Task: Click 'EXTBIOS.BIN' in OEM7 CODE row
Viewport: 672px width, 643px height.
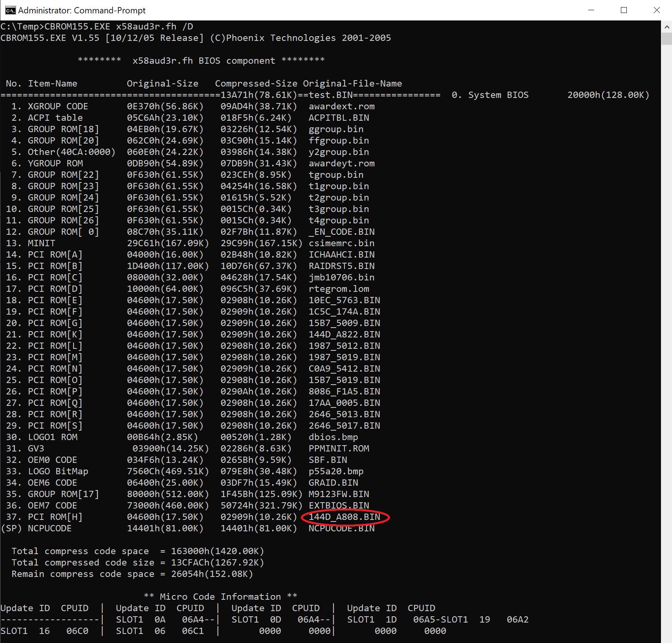Action: click(339, 505)
